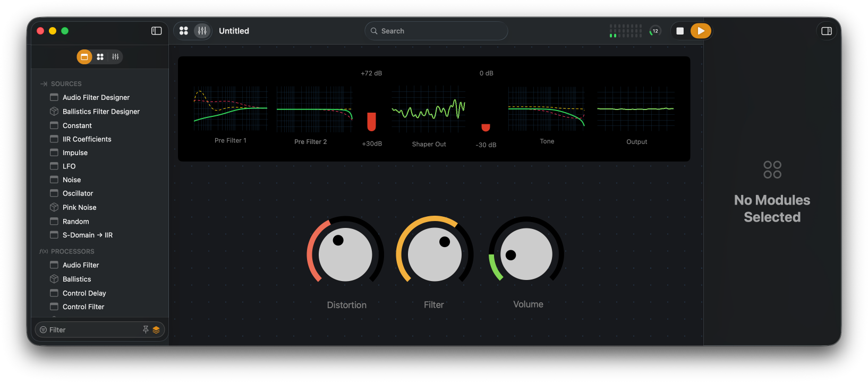Toggle the left sidebar panel
The image size is (868, 382).
156,31
